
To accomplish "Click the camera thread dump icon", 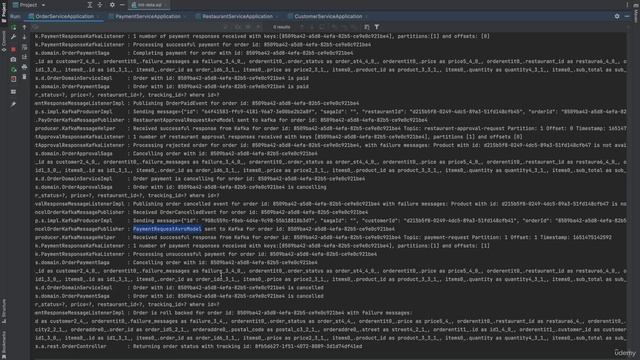I will click(x=13, y=60).
